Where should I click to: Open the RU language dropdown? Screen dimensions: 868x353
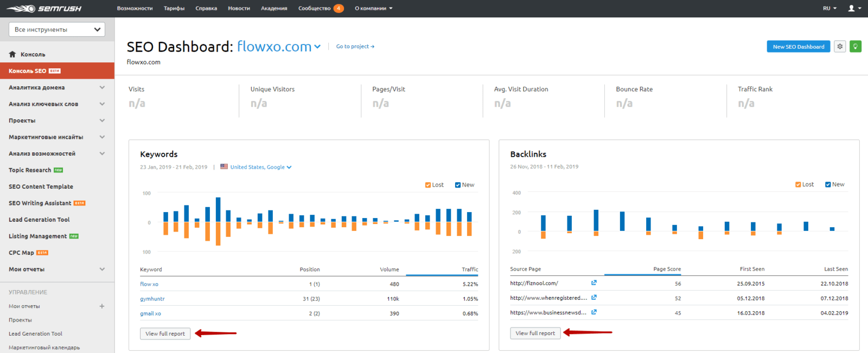coord(829,8)
